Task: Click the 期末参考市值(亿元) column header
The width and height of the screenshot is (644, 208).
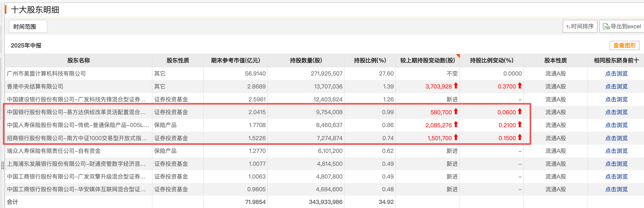Action: click(236, 60)
